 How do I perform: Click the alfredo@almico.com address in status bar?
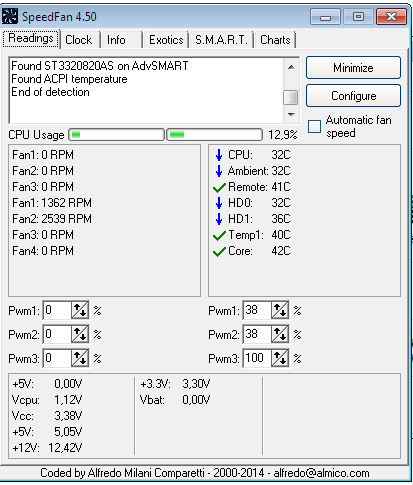321,473
